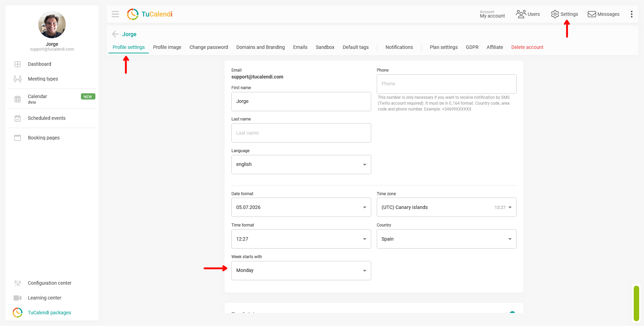
Task: Open the Emails tab
Action: click(x=300, y=47)
